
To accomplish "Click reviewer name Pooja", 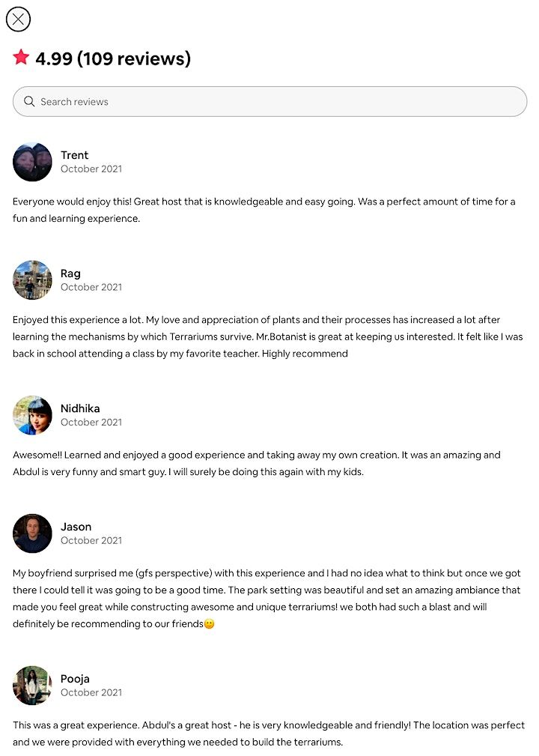I will pos(75,679).
